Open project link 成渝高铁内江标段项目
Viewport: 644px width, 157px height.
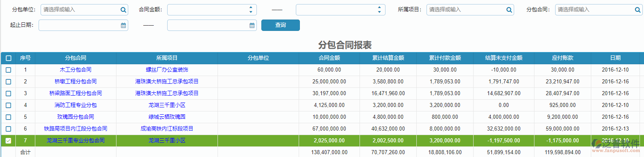167,129
